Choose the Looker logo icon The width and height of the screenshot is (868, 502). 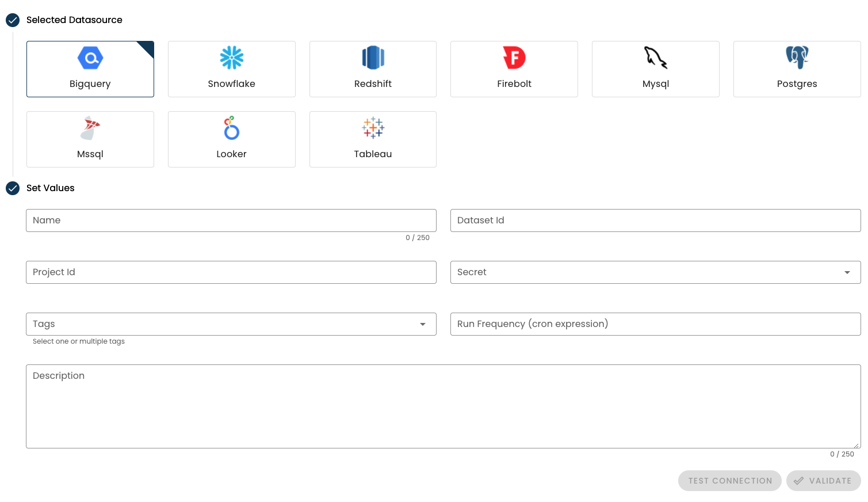pos(232,128)
